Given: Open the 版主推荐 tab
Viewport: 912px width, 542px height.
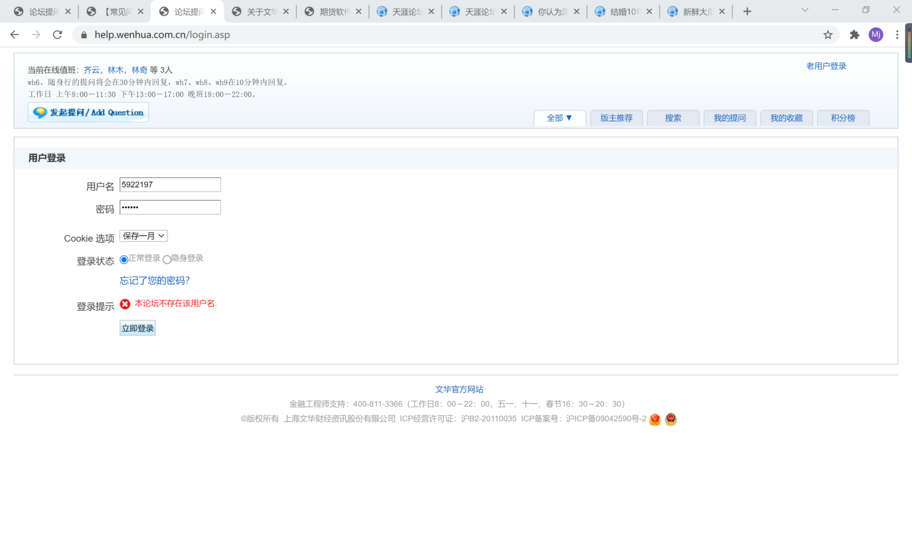Looking at the screenshot, I should tap(616, 118).
